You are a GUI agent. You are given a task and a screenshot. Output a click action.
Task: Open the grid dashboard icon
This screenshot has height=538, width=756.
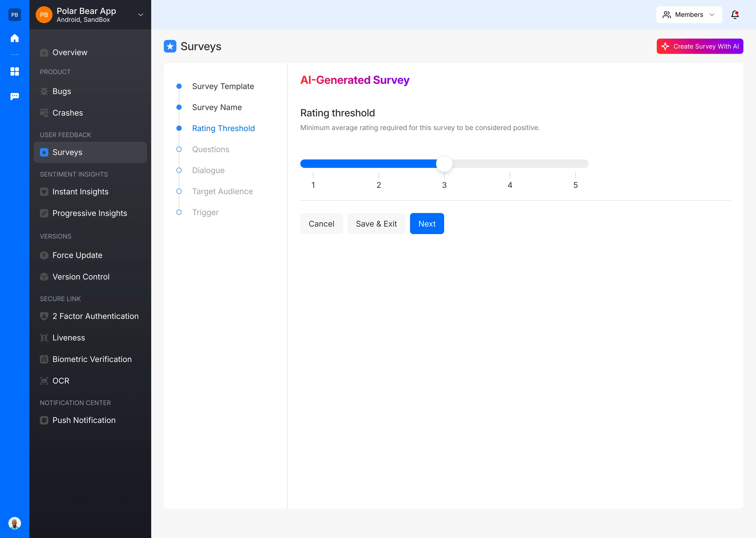click(14, 71)
